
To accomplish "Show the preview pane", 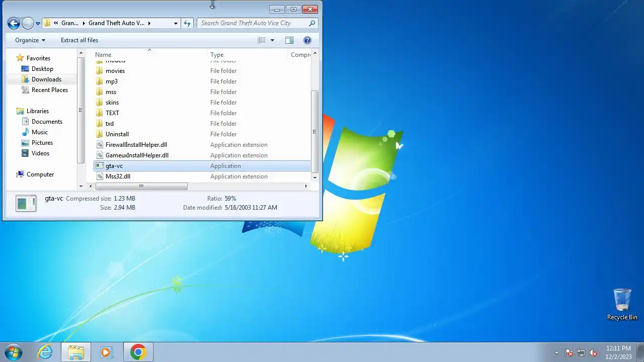I will [289, 40].
